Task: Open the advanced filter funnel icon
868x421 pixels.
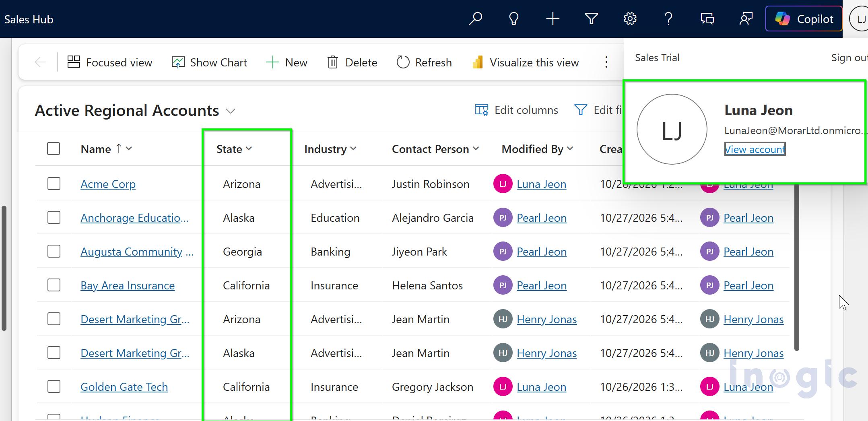Action: coord(591,19)
